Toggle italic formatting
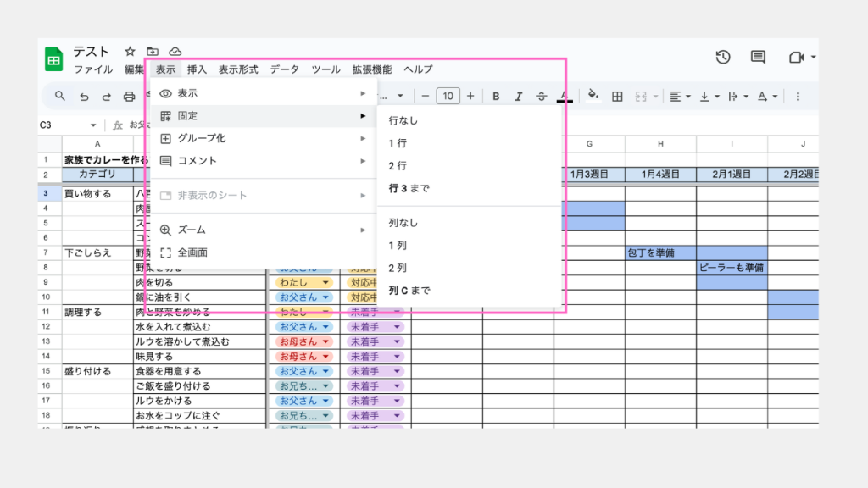 519,96
